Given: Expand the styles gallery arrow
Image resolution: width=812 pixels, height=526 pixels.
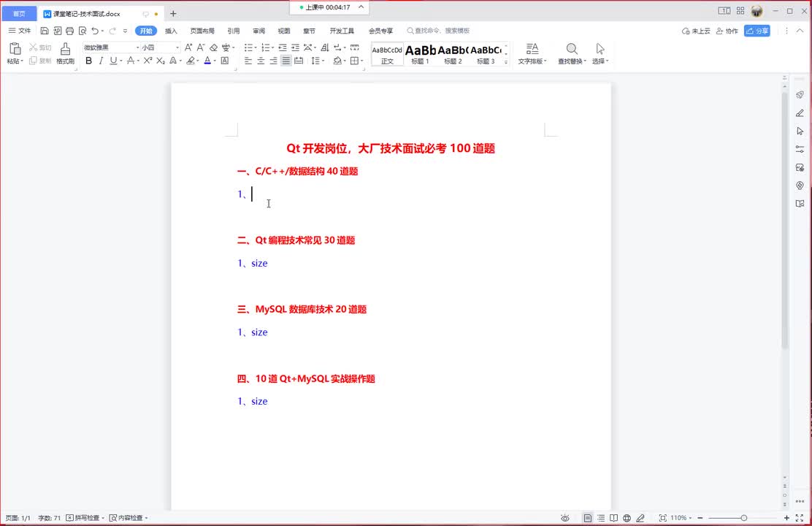Looking at the screenshot, I should click(x=506, y=61).
